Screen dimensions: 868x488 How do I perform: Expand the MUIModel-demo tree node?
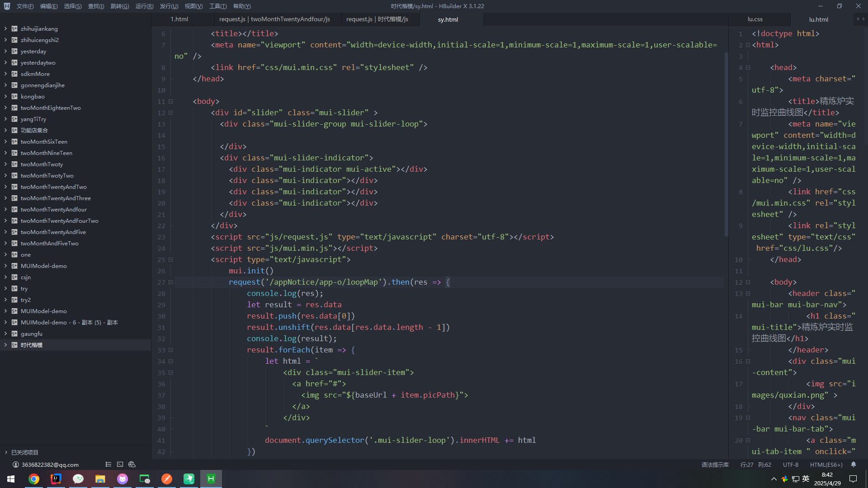tap(5, 266)
